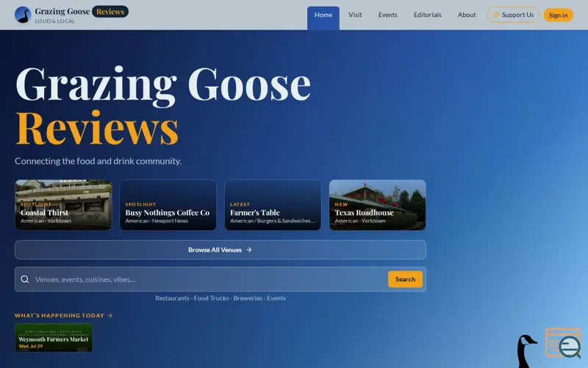This screenshot has width=588, height=368.
Task: Open the Texas Roadhouse new card
Action: coord(378,205)
